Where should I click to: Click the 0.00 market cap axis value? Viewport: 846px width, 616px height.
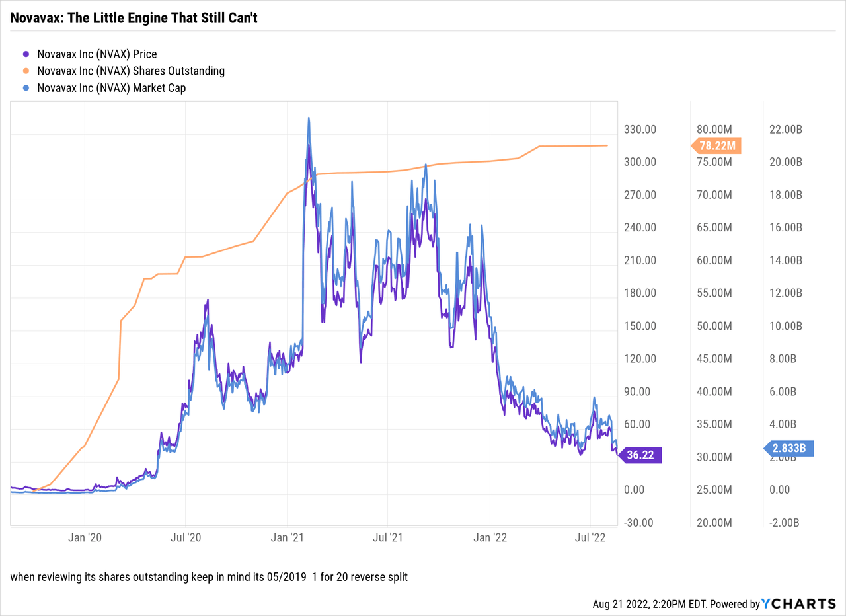click(x=781, y=490)
